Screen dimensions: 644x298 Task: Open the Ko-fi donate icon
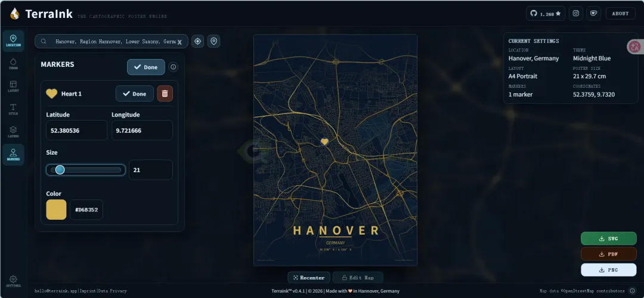tap(593, 14)
